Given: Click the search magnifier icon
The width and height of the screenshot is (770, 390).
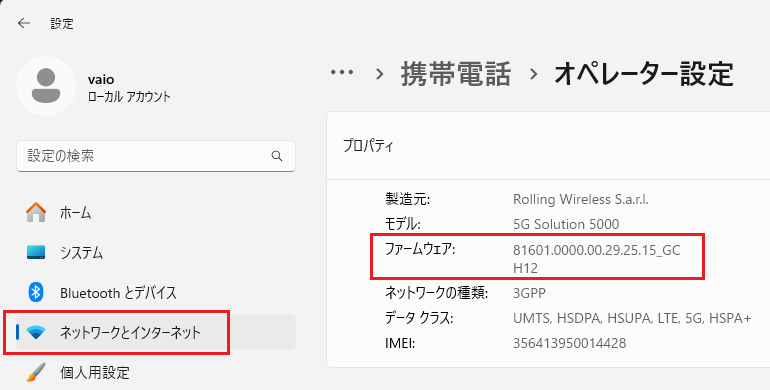Looking at the screenshot, I should (277, 156).
